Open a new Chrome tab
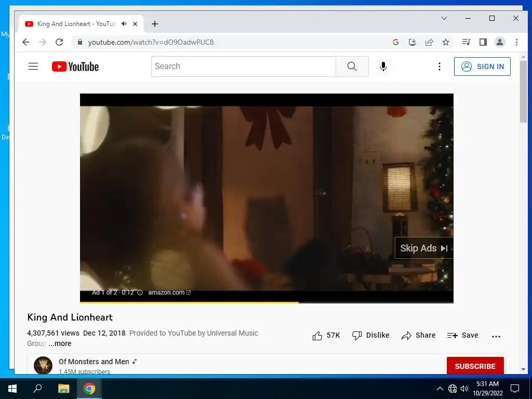 155,24
